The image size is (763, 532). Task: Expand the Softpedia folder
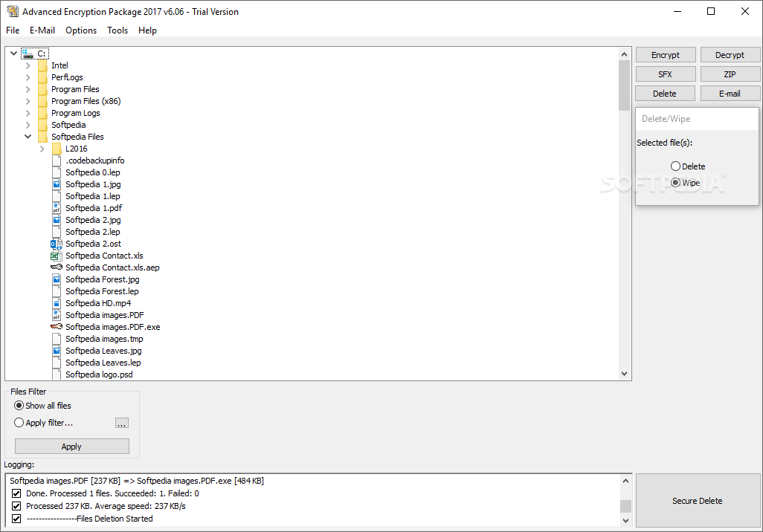(x=28, y=125)
